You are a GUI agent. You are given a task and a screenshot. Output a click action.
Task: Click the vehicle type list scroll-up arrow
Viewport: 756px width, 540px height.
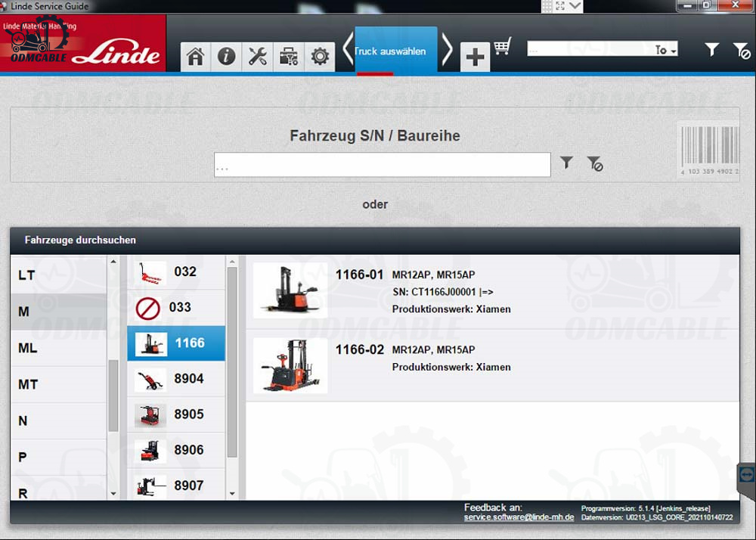[x=113, y=262]
